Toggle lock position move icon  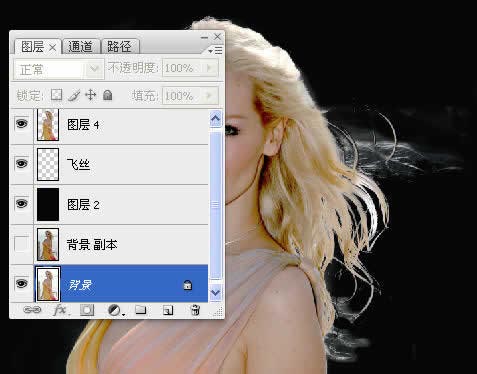tap(90, 95)
